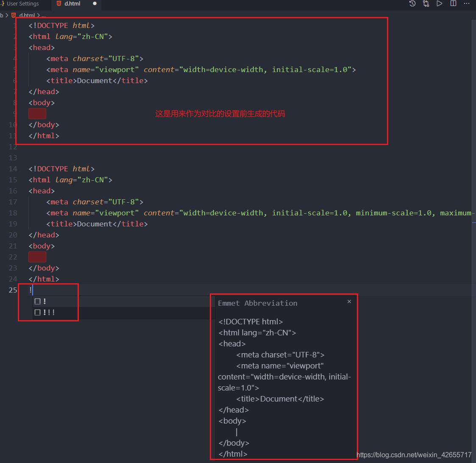Click the unsaved dot on d.html tab
476x463 pixels.
(95, 4)
